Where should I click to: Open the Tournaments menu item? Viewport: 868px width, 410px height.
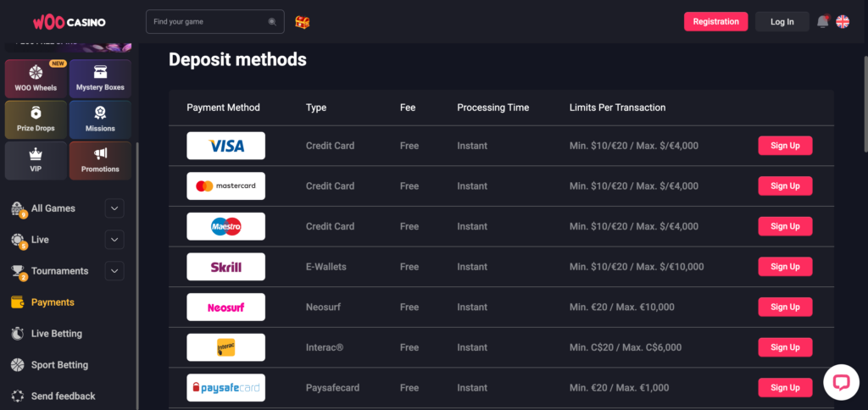coord(60,271)
